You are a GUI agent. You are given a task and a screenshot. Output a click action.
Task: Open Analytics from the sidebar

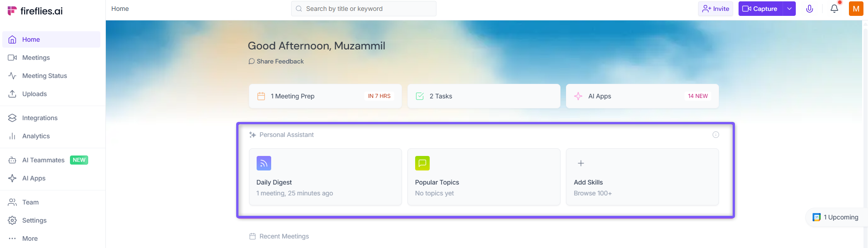coord(36,136)
